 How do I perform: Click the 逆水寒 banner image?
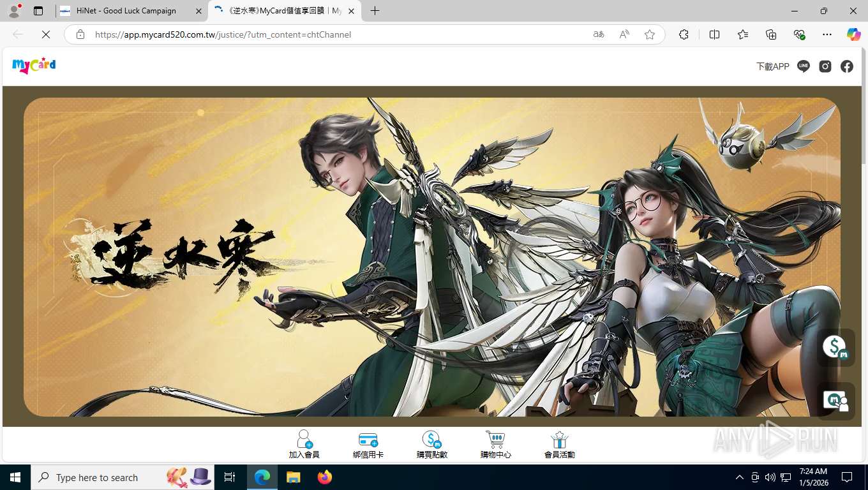tap(432, 257)
